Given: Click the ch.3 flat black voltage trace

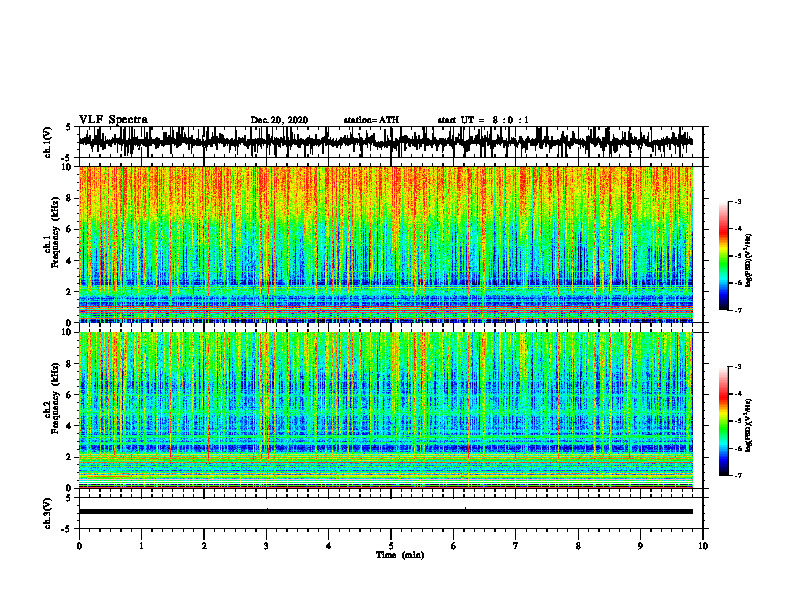Looking at the screenshot, I should tap(385, 512).
